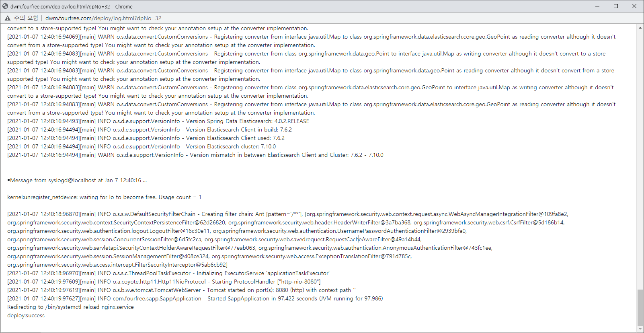Viewport: 644px width, 333px height.
Task: Click the 'SecurityContextPersistenceFilter@62d26820' line
Action: pos(286,223)
